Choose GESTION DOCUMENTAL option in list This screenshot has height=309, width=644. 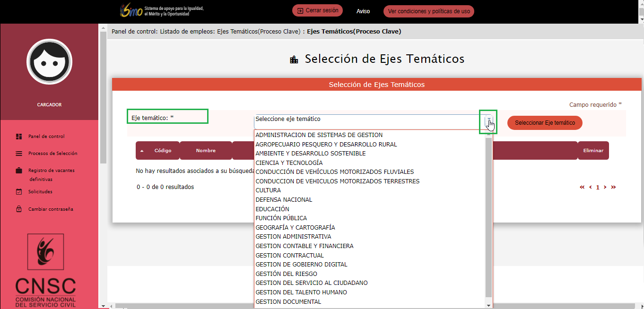(x=288, y=301)
